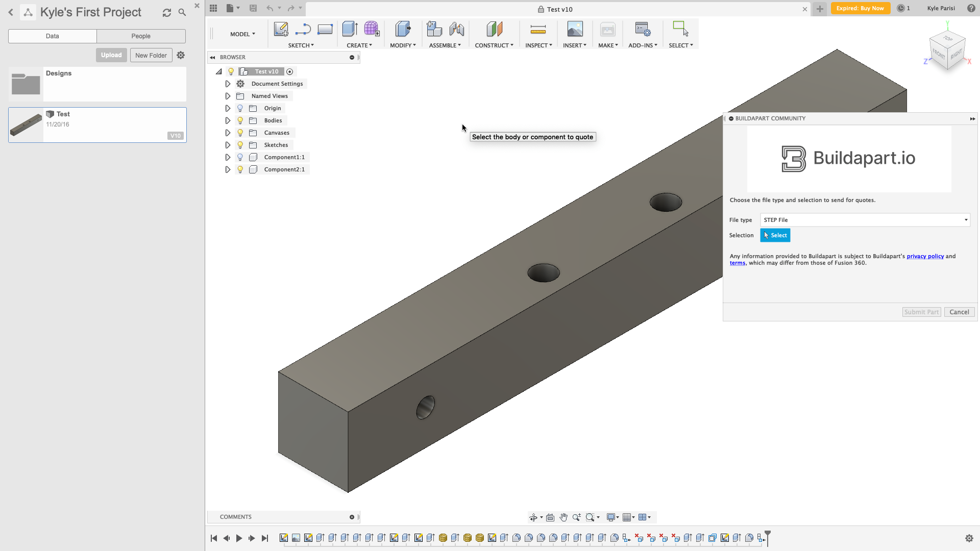
Task: Open the CONSTRUCT menu
Action: pyautogui.click(x=494, y=45)
